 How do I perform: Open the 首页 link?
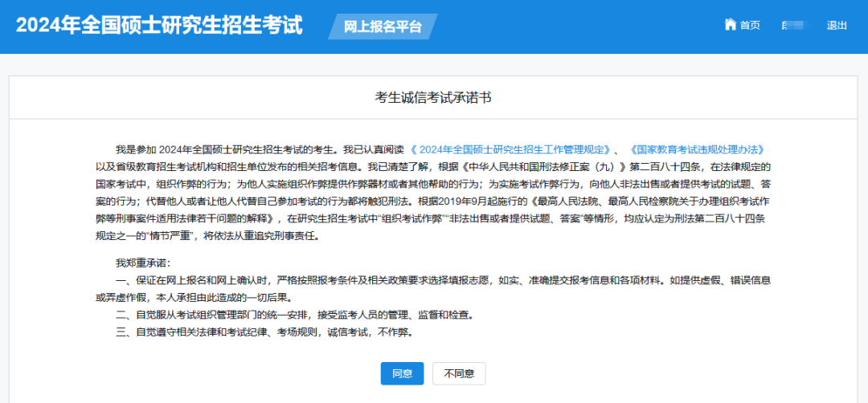pyautogui.click(x=750, y=26)
